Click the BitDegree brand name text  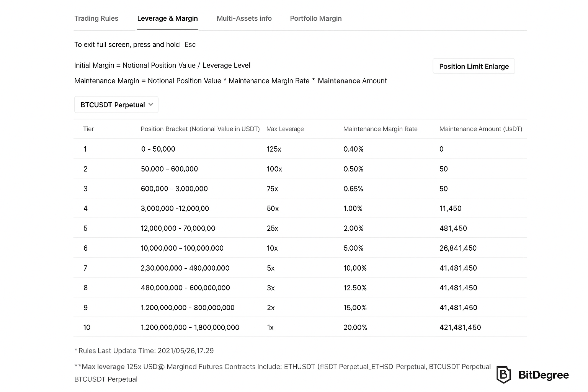[543, 375]
